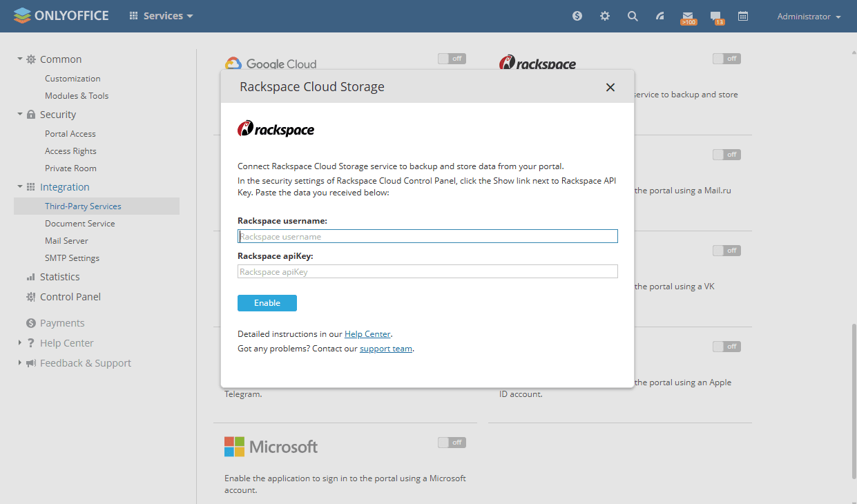This screenshot has height=504, width=857.
Task: Click the Common gear icon in sidebar
Action: pyautogui.click(x=31, y=59)
